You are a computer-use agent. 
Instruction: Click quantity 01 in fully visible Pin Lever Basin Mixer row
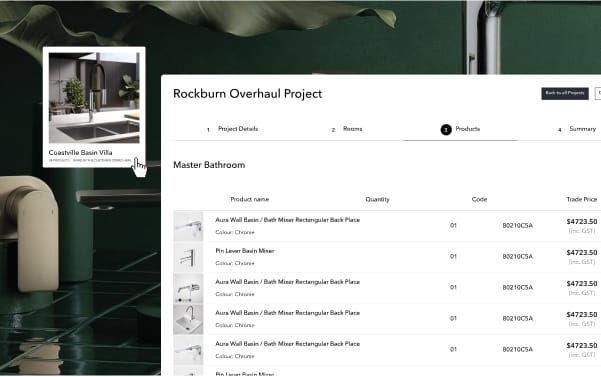tap(453, 257)
